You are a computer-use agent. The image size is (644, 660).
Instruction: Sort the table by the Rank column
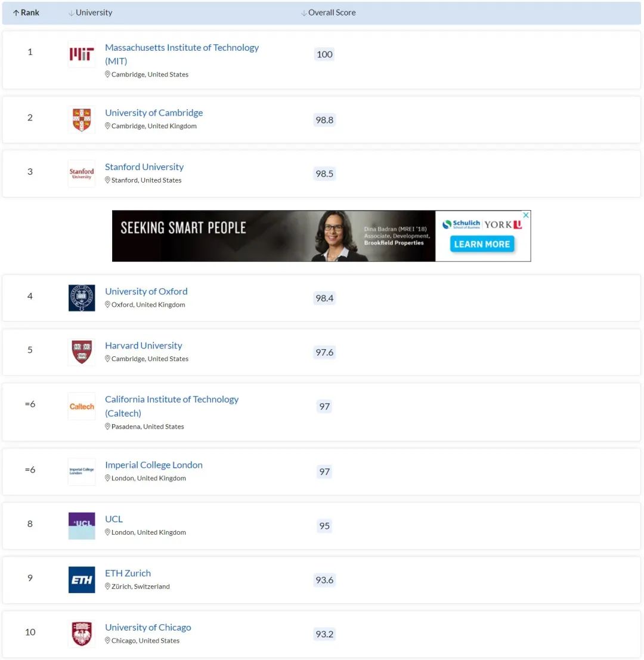[26, 13]
